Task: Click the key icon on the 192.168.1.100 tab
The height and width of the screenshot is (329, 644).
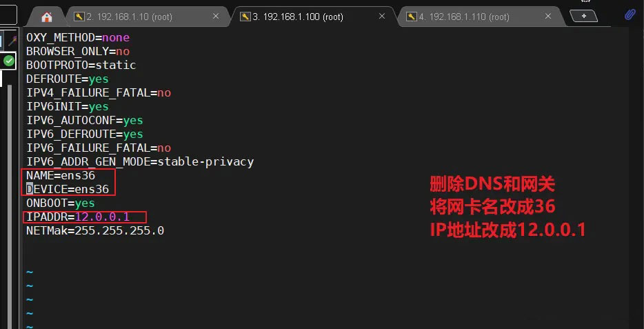Action: point(245,17)
